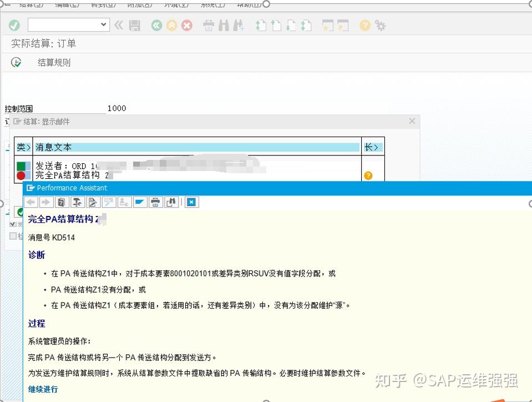Click the Print icon in the main toolbar
The width and height of the screenshot is (532, 402).
coord(208,25)
